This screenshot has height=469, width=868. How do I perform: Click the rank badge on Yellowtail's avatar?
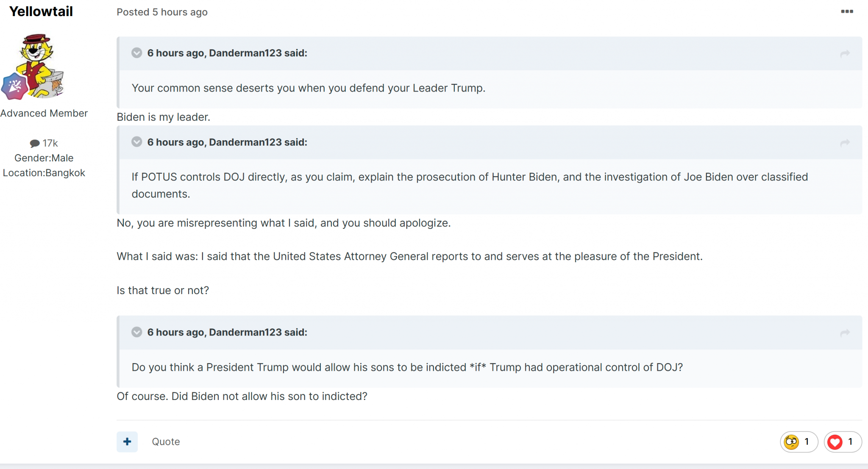(x=14, y=87)
